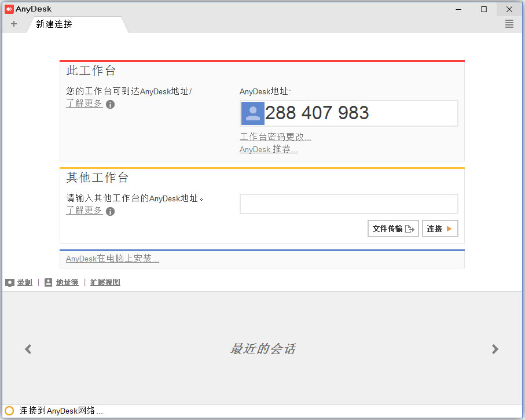
Task: Open the hamburger main menu
Action: tap(509, 24)
